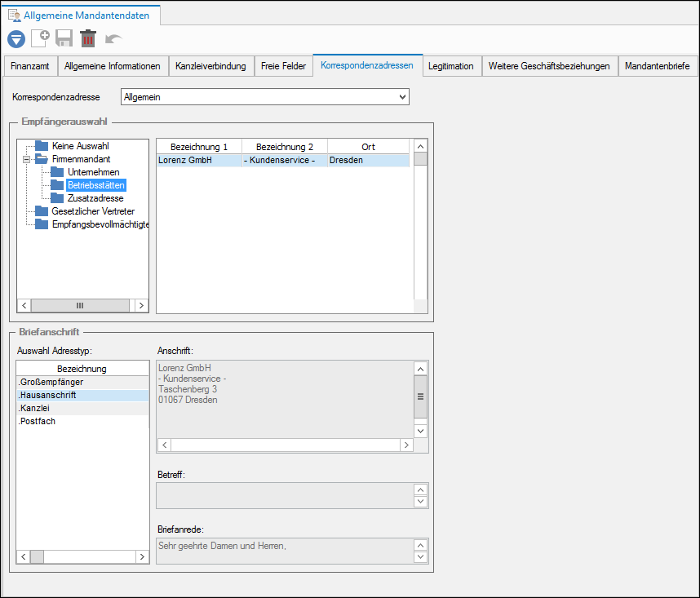Click the Briefanrede up arrow
The height and width of the screenshot is (598, 700).
click(x=421, y=545)
